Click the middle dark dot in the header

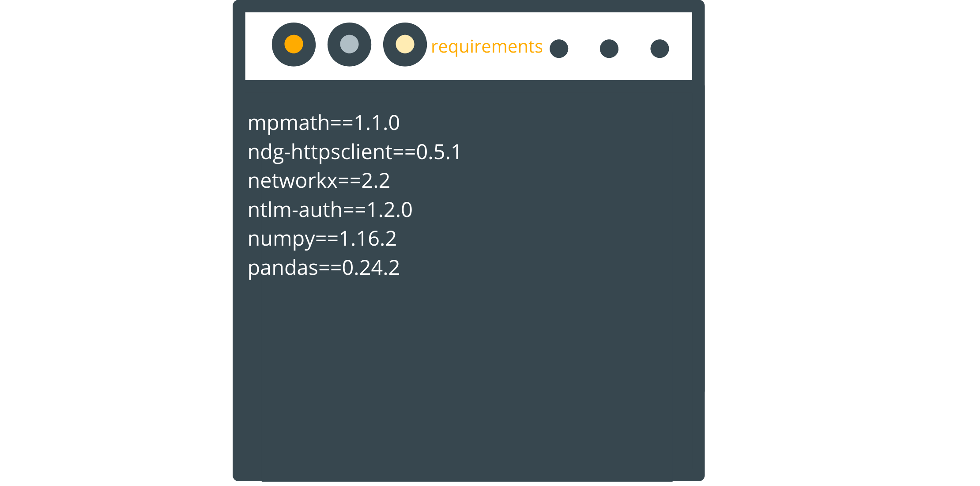pyautogui.click(x=609, y=49)
